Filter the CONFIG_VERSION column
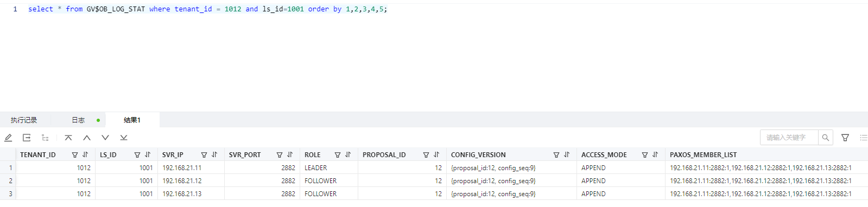The width and height of the screenshot is (868, 207). pos(556,155)
